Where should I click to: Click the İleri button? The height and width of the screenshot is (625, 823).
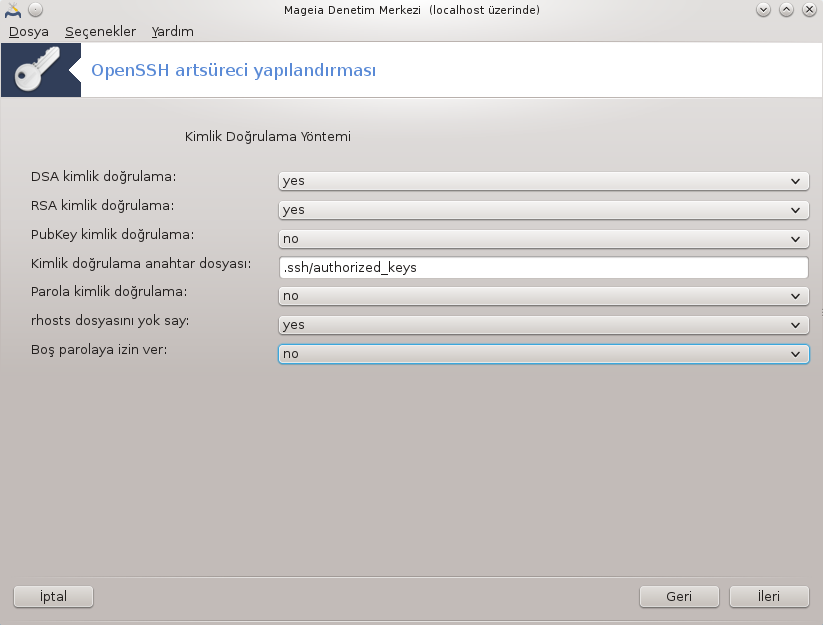point(769,597)
